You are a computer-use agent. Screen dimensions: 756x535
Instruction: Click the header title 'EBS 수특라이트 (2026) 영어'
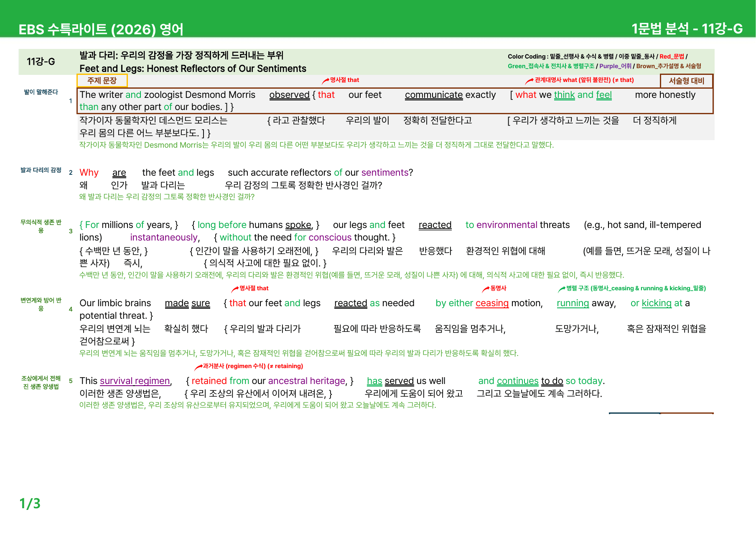point(101,29)
